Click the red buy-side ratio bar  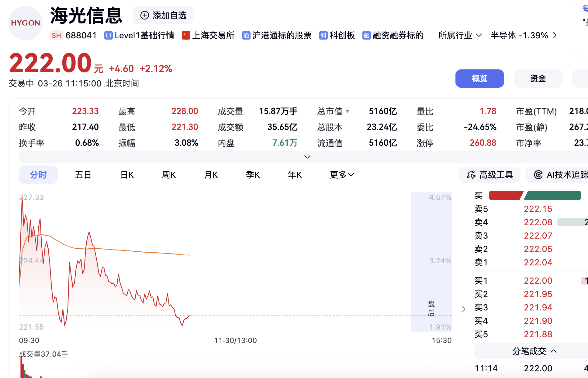505,195
